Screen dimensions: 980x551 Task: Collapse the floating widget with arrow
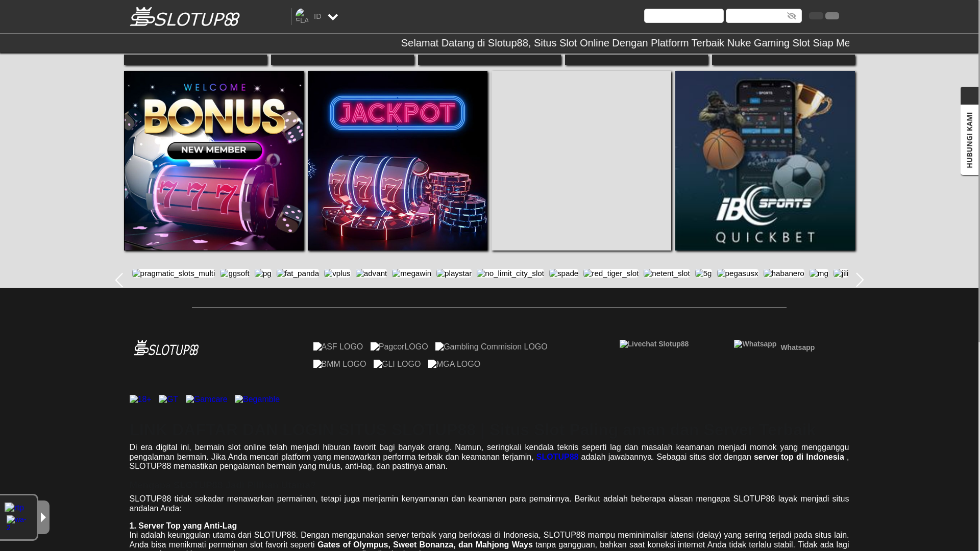[x=43, y=517]
